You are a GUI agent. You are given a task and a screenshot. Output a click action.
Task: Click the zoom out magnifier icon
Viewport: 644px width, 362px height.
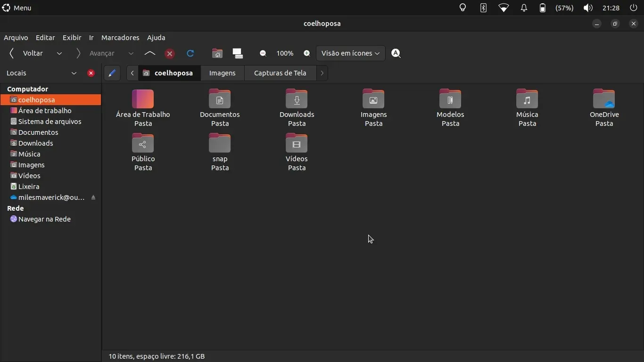pyautogui.click(x=263, y=53)
